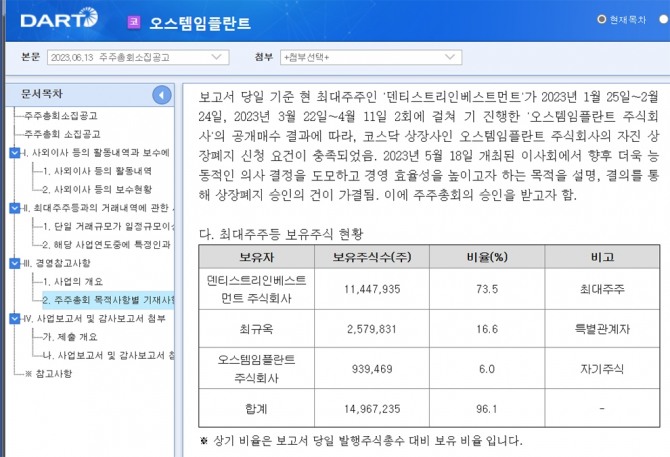Click the 16.6 ratio cell
This screenshot has height=457, width=670.
coord(487,329)
